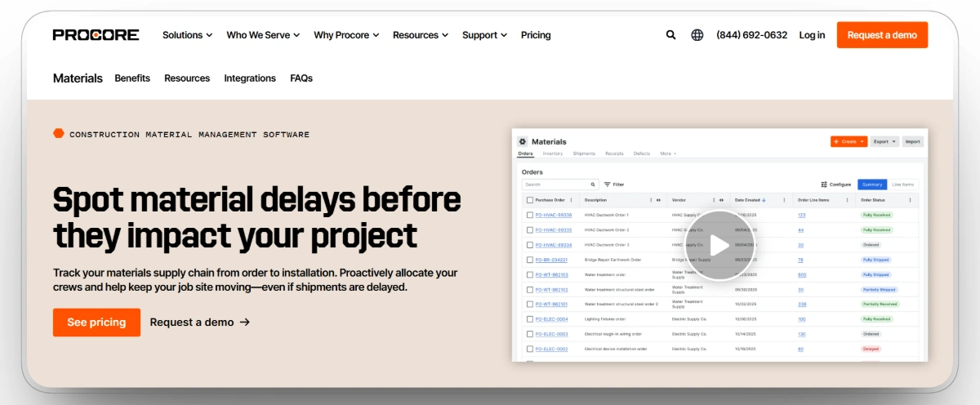Open the Inventory tab
The height and width of the screenshot is (405, 980).
pyautogui.click(x=553, y=154)
